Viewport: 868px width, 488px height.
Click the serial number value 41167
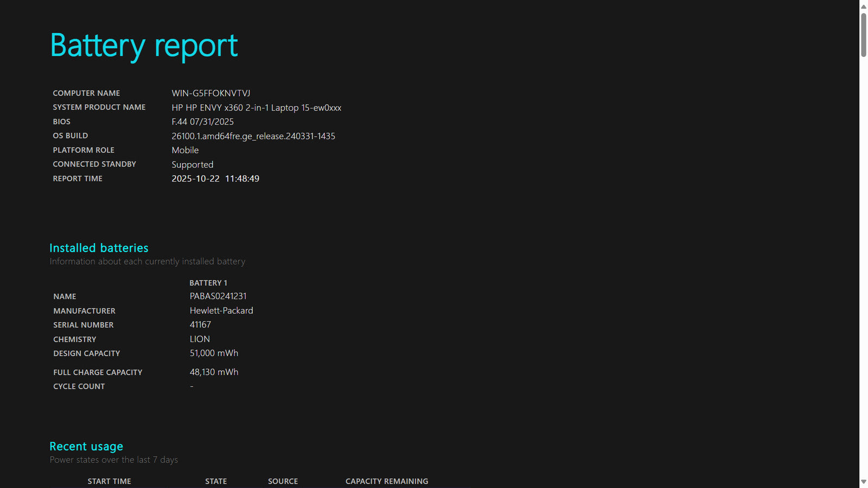[200, 325]
